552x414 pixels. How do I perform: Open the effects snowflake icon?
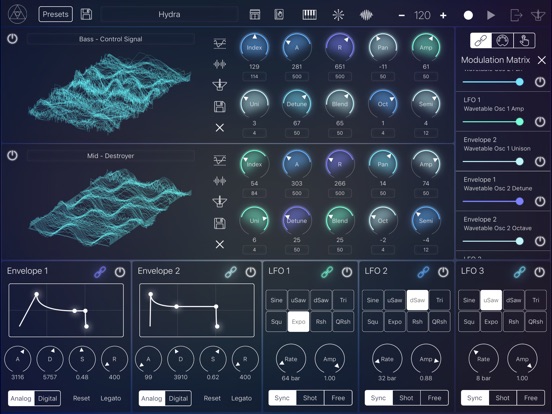[338, 15]
